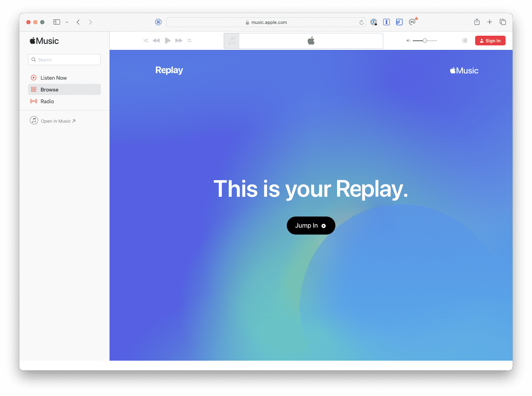
Task: Go back to the previous page
Action: pos(78,22)
